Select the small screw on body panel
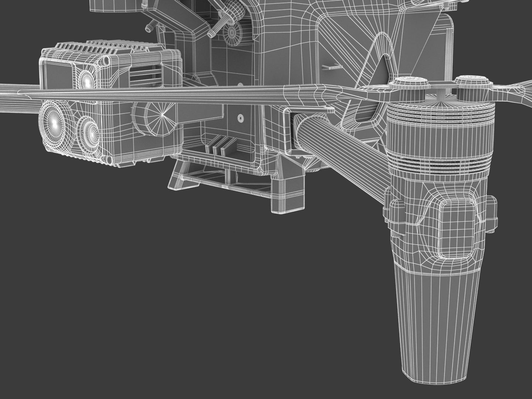Viewport: 532px width, 399px height. [x=241, y=118]
